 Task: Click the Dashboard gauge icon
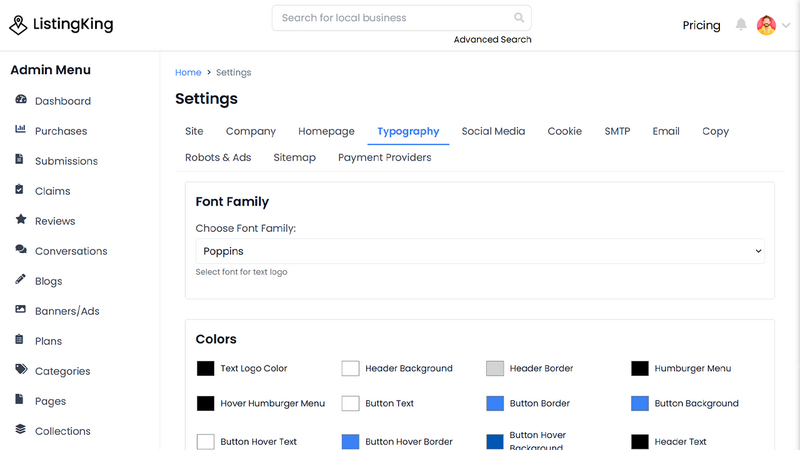pos(21,99)
